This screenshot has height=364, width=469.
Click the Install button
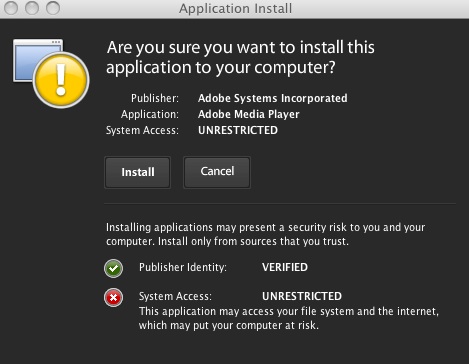tap(137, 172)
